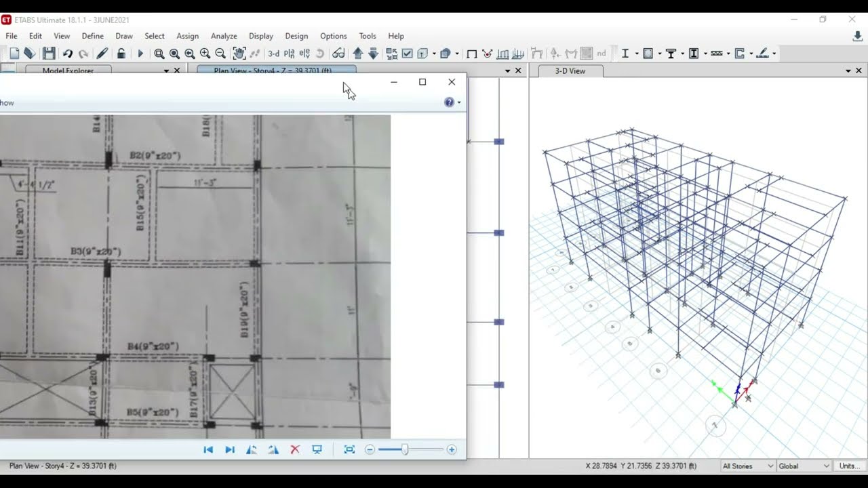Open the Tools menu

[x=368, y=36]
